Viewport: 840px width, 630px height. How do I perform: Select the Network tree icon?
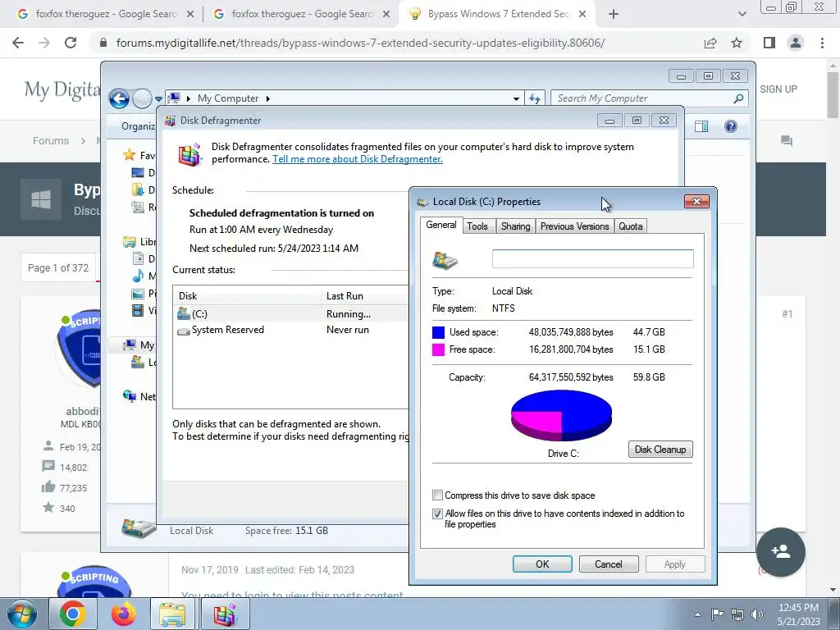[x=129, y=396]
